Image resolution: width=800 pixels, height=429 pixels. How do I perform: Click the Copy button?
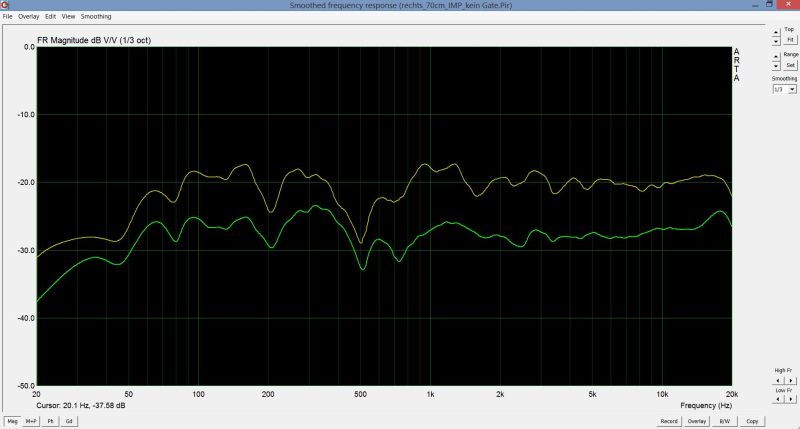(x=752, y=421)
